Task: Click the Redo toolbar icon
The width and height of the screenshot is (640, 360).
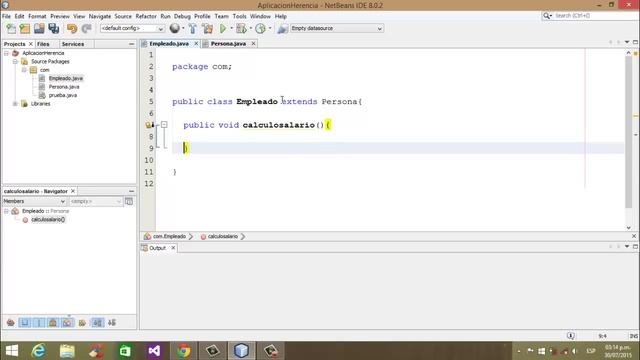Action: pyautogui.click(x=87, y=28)
